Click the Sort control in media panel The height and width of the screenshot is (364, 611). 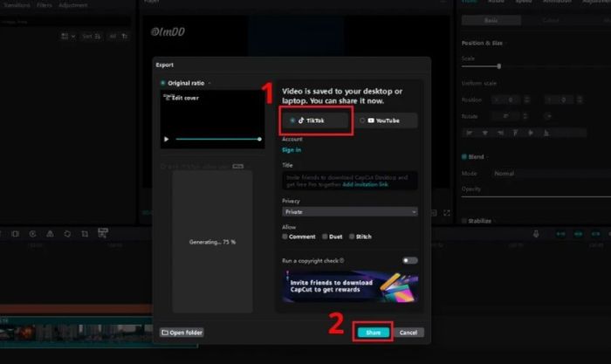pos(91,37)
